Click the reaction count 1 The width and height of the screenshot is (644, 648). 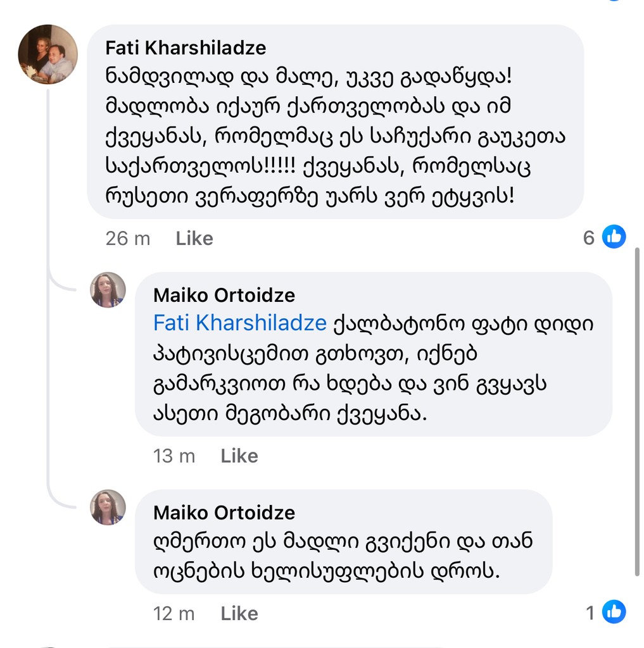[x=590, y=613]
